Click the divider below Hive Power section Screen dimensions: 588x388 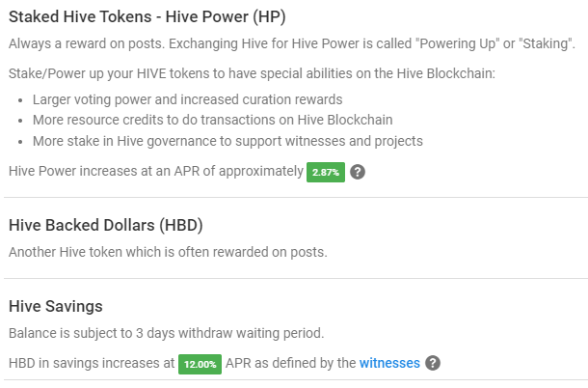296,197
